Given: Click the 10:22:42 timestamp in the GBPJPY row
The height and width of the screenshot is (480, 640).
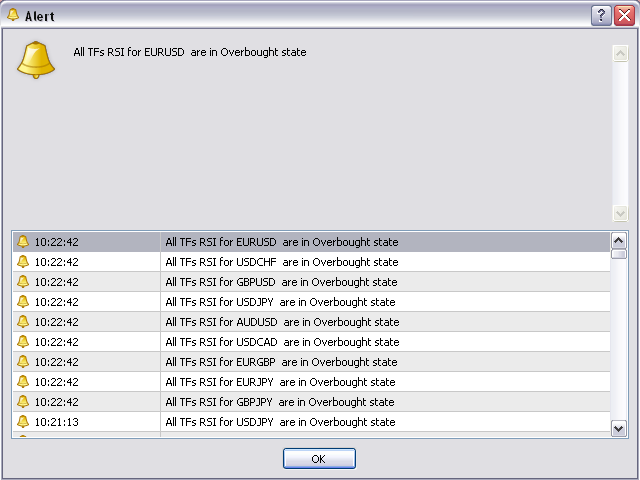Looking at the screenshot, I should [x=56, y=402].
